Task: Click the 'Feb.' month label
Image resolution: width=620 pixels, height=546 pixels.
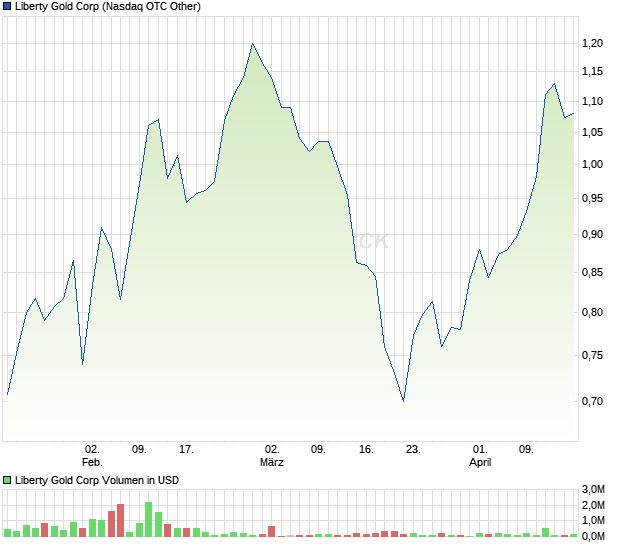Action: coord(92,462)
